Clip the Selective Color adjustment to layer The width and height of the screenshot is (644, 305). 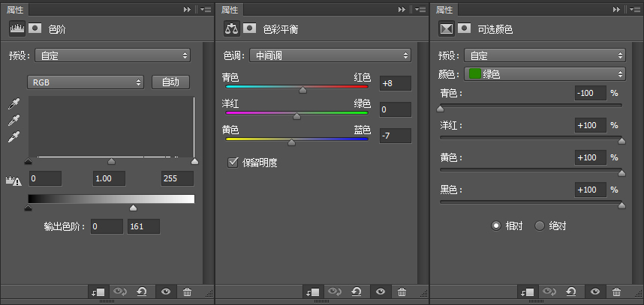[528, 292]
